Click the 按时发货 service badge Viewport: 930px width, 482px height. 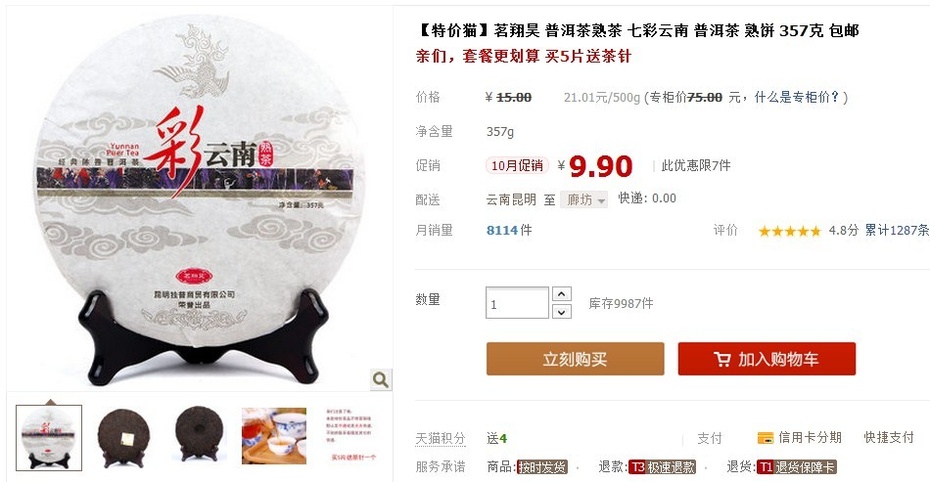tap(542, 467)
